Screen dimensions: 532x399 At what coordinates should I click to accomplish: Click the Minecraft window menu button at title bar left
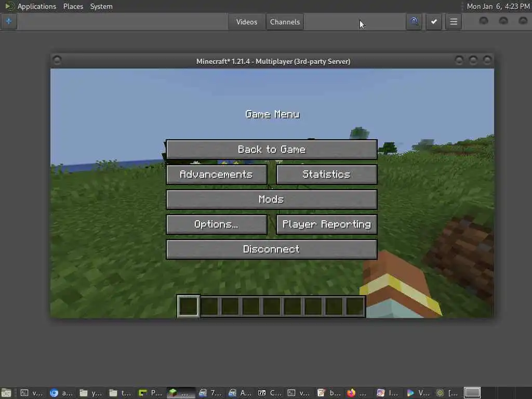coord(57,60)
